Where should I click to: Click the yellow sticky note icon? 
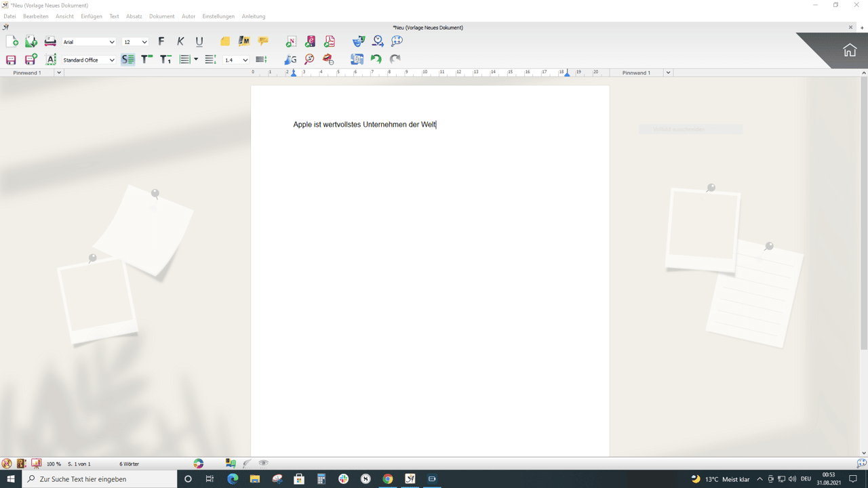224,41
